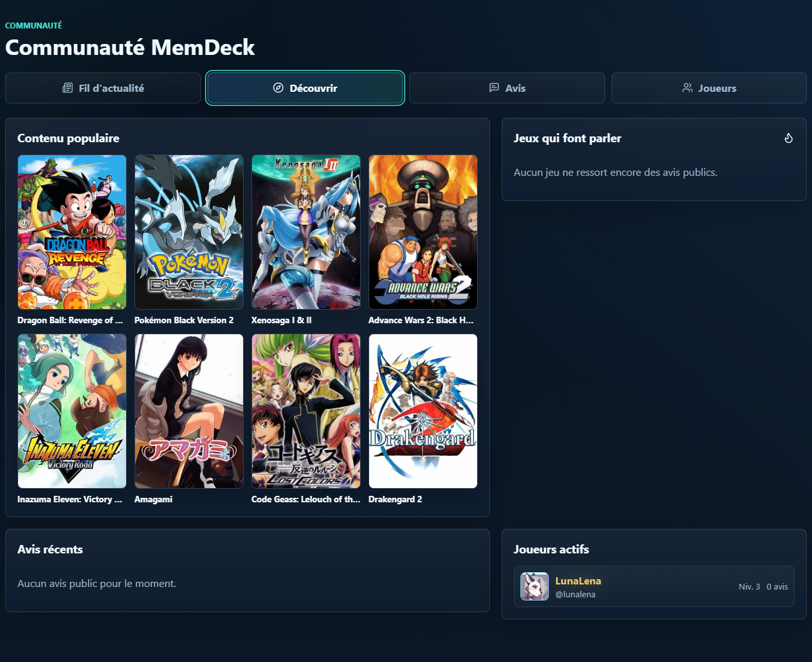Open the Dragon Ball: Revenge cover art

72,232
